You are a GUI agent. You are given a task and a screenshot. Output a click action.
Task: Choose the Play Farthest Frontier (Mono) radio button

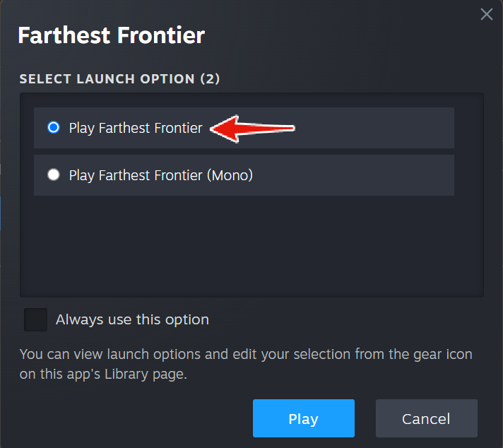point(54,175)
